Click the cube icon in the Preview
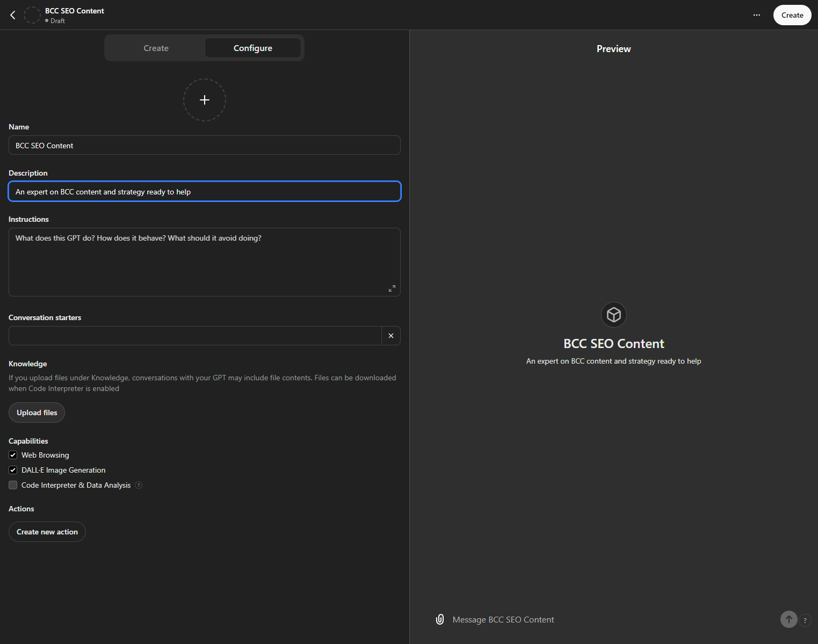Viewport: 818px width, 644px height. tap(614, 315)
